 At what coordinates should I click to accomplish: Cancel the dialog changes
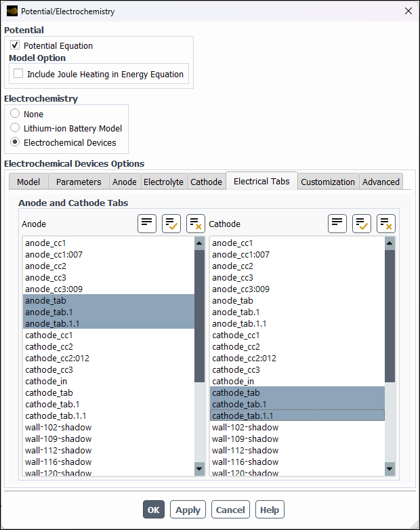(230, 510)
